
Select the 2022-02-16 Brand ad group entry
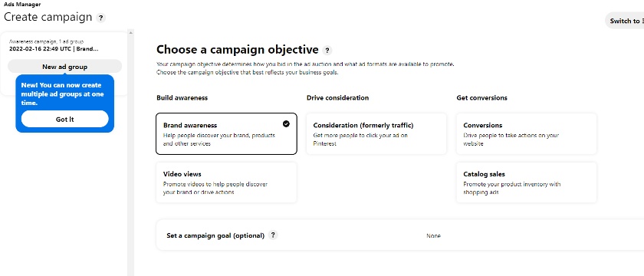point(54,48)
